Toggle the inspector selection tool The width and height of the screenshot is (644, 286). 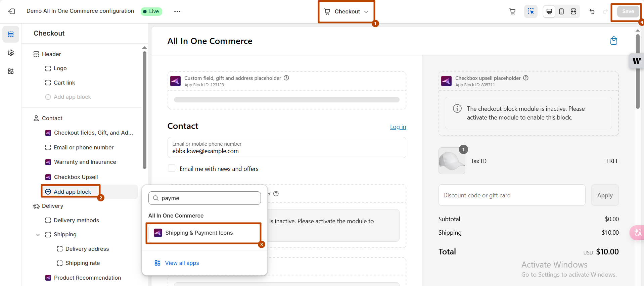531,11
